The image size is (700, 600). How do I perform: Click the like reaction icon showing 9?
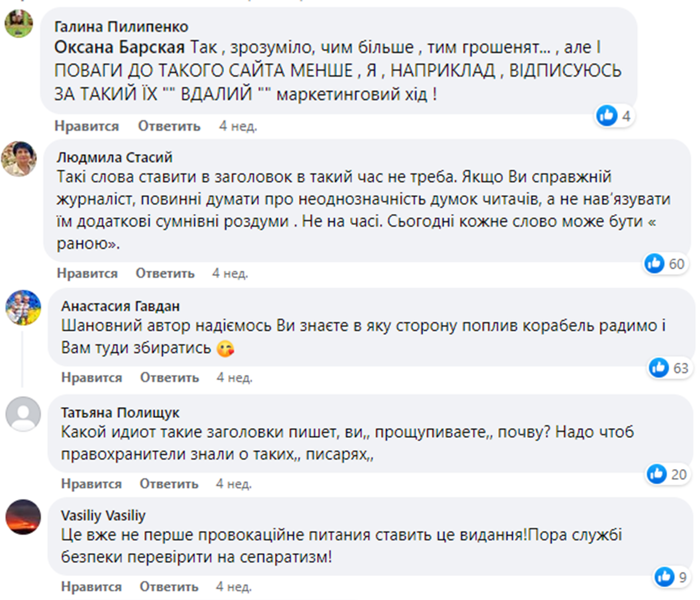(664, 577)
